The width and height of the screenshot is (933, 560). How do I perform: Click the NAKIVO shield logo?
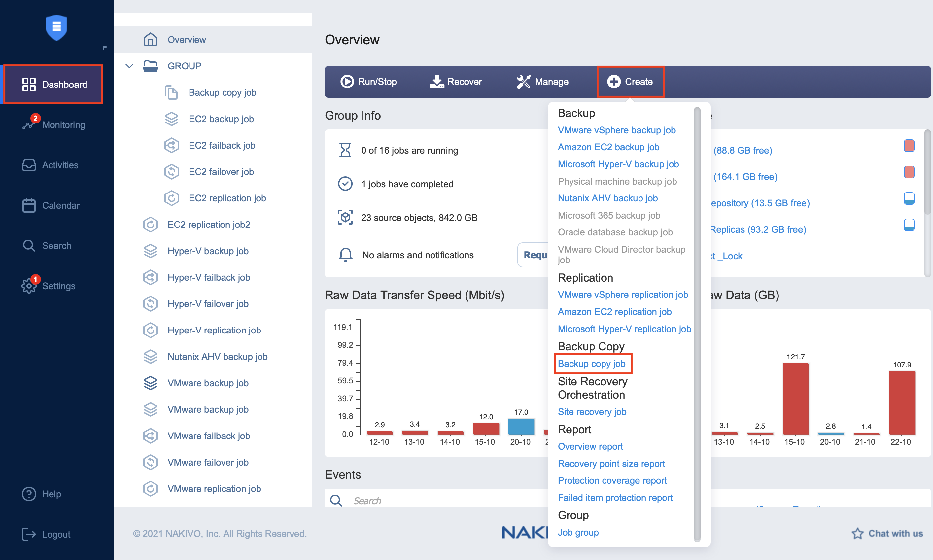point(56,27)
